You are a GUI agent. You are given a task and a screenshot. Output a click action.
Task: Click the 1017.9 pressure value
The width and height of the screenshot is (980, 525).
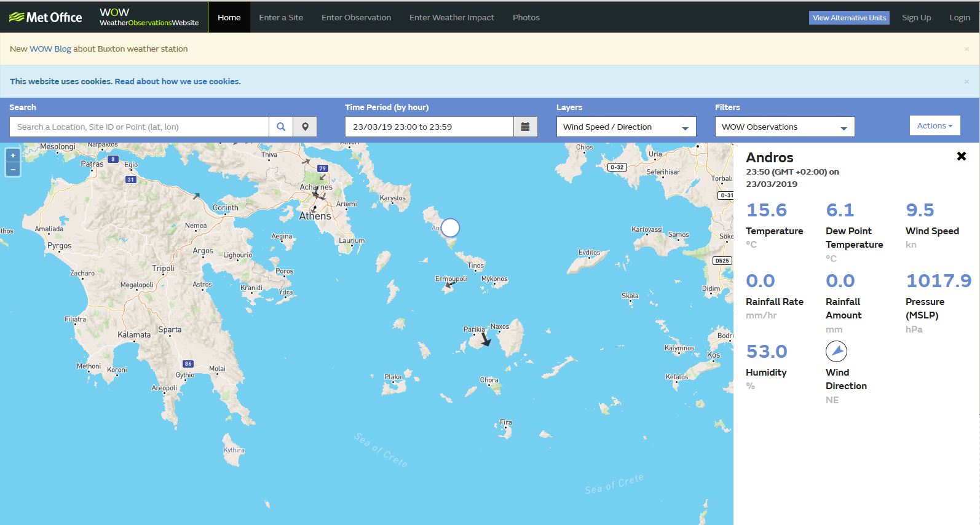939,281
